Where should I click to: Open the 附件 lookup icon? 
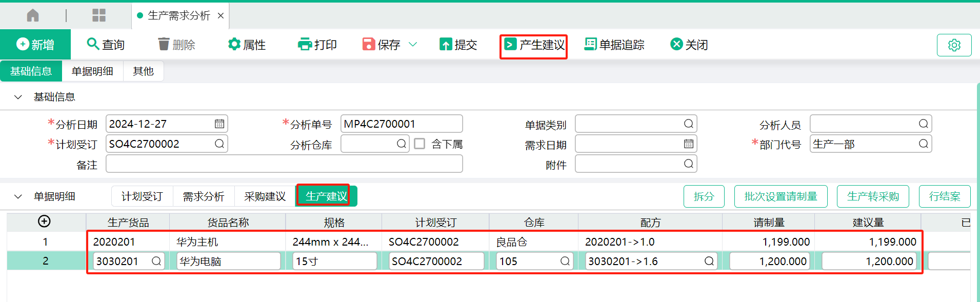point(689,164)
